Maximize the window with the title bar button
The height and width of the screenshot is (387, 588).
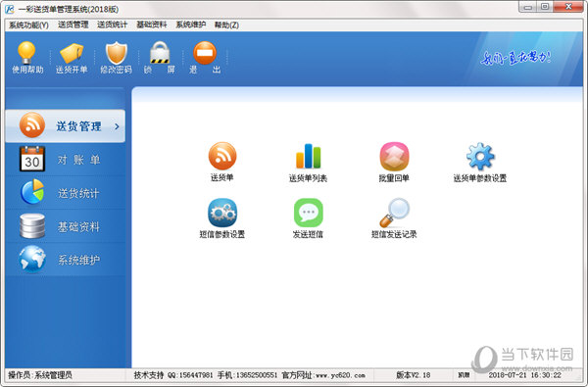point(545,7)
